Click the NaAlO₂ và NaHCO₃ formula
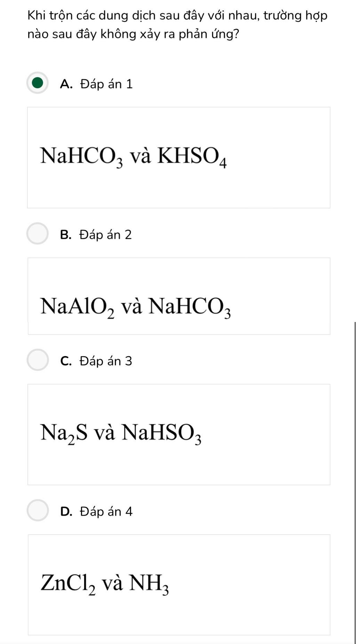 (136, 307)
